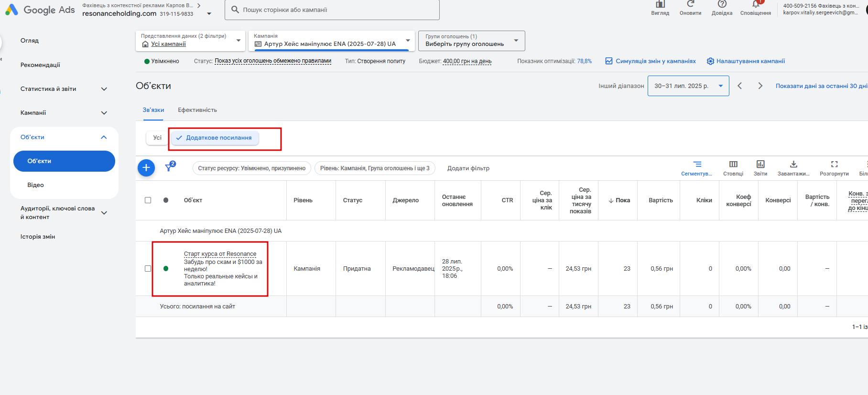Go to previous date range arrow
This screenshot has height=395, width=868.
pos(739,86)
